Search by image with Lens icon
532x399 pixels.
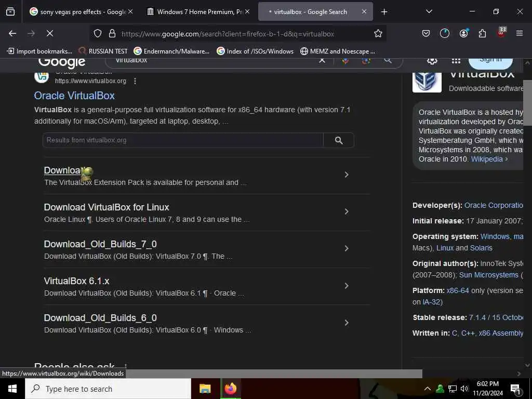pos(366,61)
